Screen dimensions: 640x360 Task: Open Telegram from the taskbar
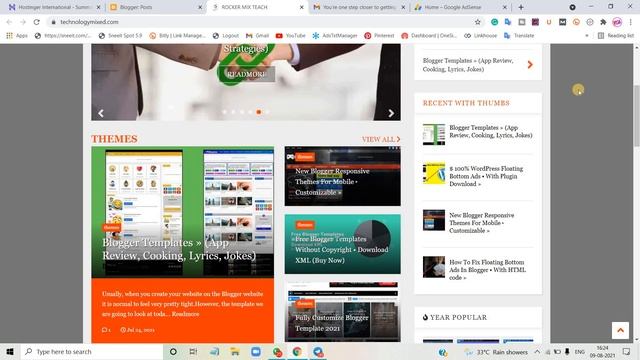point(318,351)
